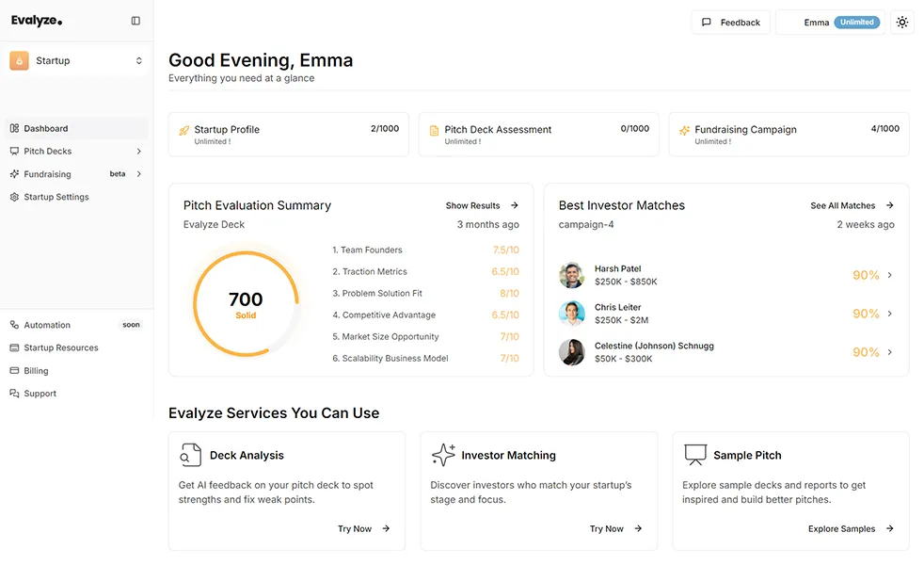Open the Support page from the sidebar
This screenshot has width=924, height=565.
(40, 393)
